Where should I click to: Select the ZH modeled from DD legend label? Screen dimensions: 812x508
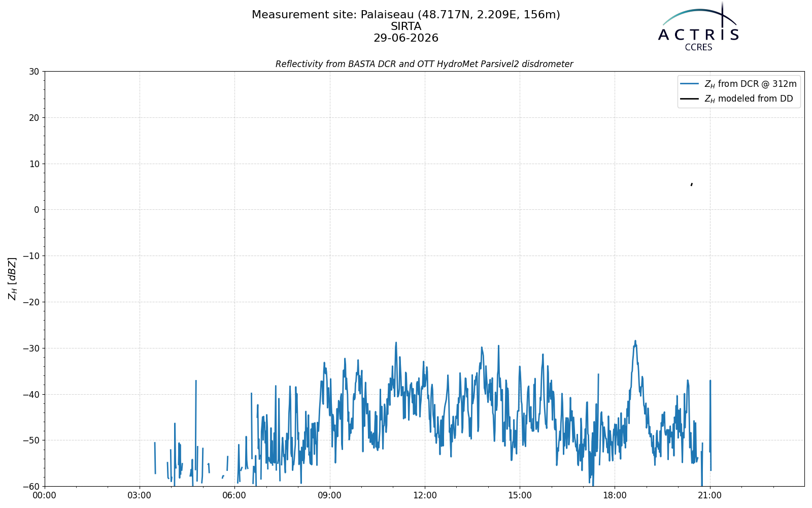click(749, 99)
